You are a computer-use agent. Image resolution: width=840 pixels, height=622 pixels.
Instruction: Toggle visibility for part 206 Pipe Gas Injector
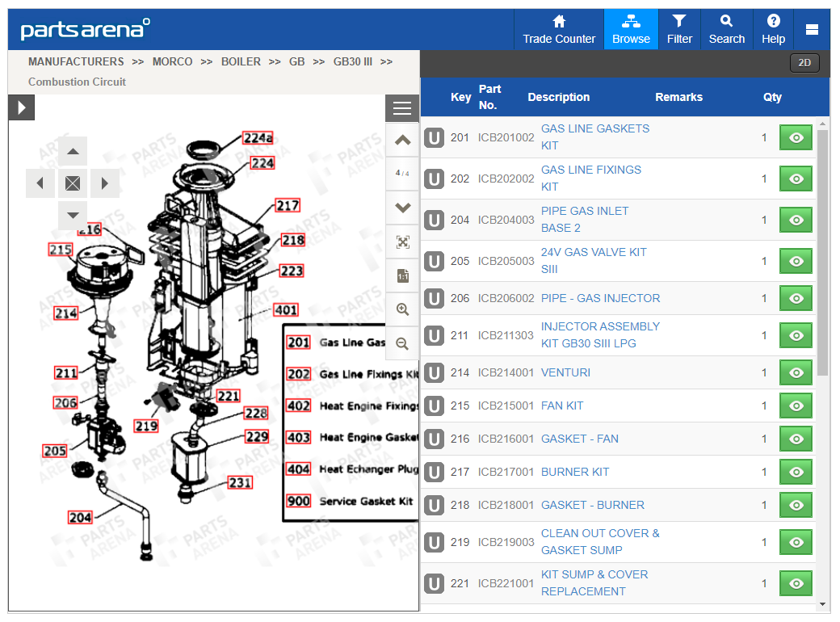796,298
